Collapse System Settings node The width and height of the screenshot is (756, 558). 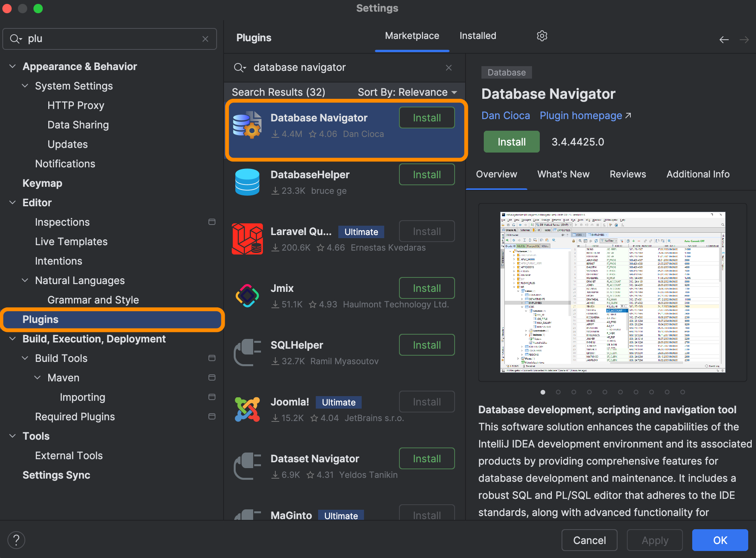click(25, 86)
